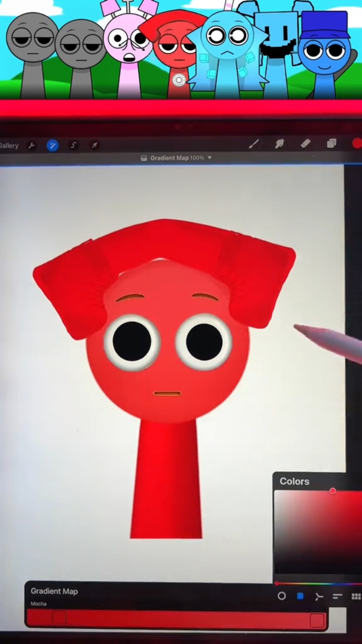This screenshot has height=644, width=362.
Task: Switch to Classic square color tab
Action: pos(300,596)
